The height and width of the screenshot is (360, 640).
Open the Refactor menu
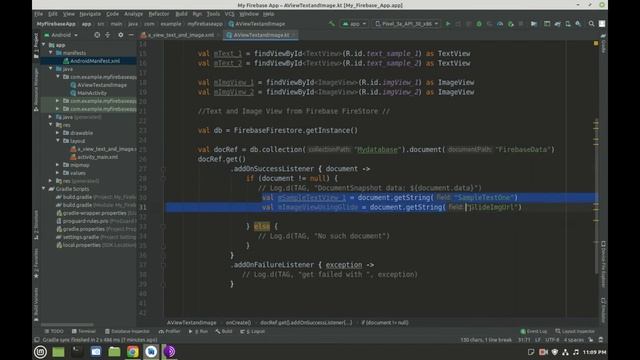(x=159, y=14)
